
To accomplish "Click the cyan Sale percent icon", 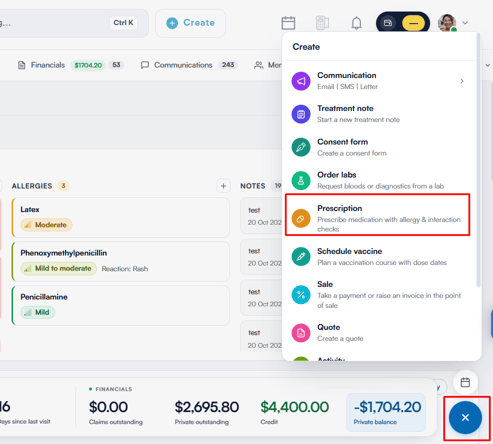I will coord(301,295).
